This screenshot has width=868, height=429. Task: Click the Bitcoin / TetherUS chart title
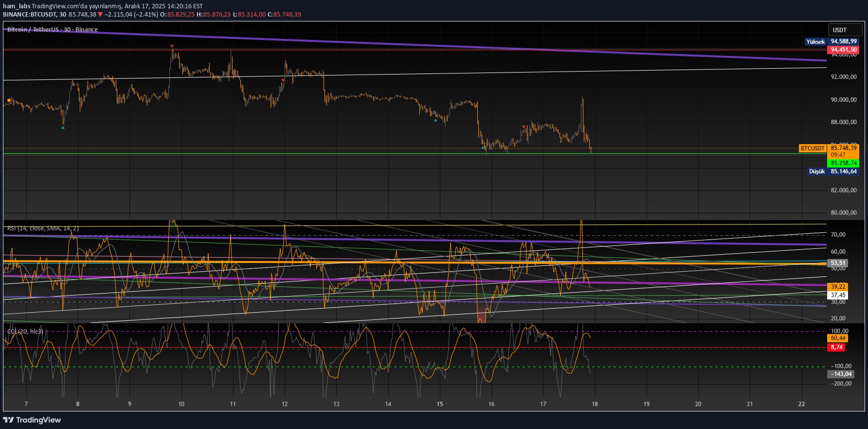(53, 30)
